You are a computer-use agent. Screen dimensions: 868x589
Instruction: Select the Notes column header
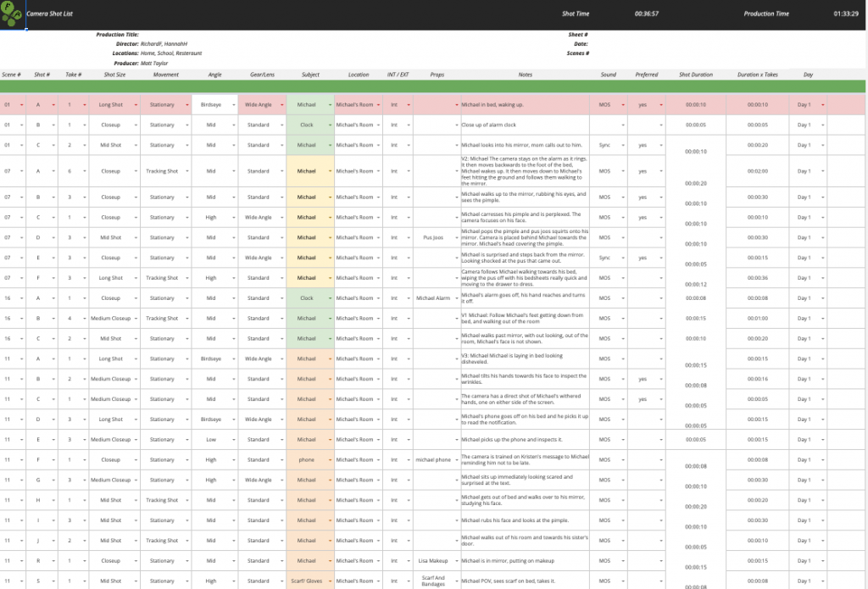[526, 75]
